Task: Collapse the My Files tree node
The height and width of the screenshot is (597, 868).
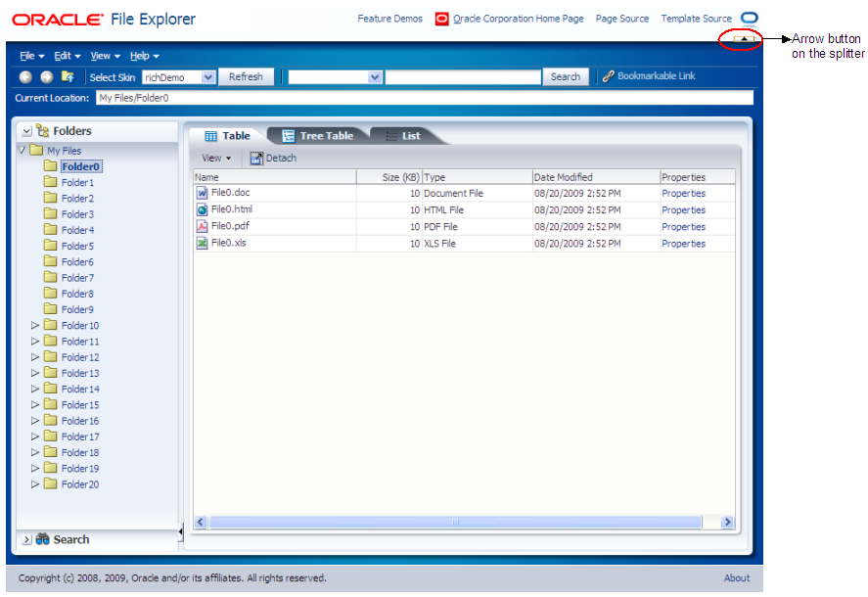Action: click(22, 151)
